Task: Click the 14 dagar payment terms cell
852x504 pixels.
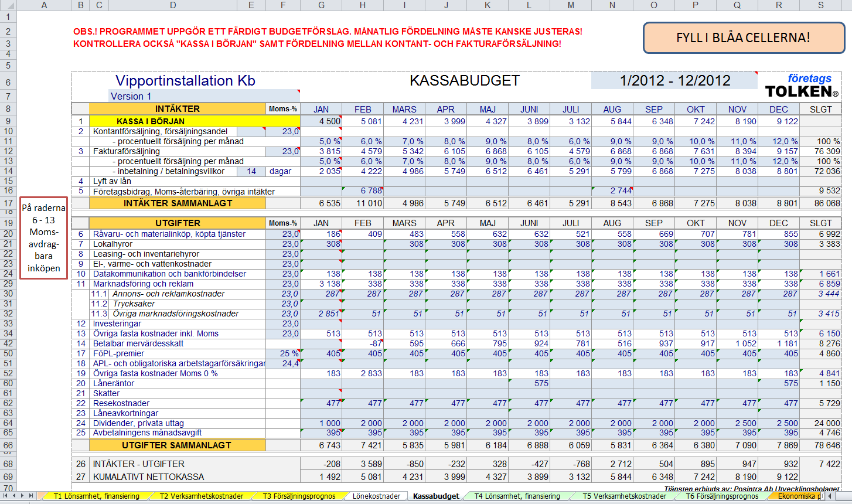Action: [x=251, y=171]
